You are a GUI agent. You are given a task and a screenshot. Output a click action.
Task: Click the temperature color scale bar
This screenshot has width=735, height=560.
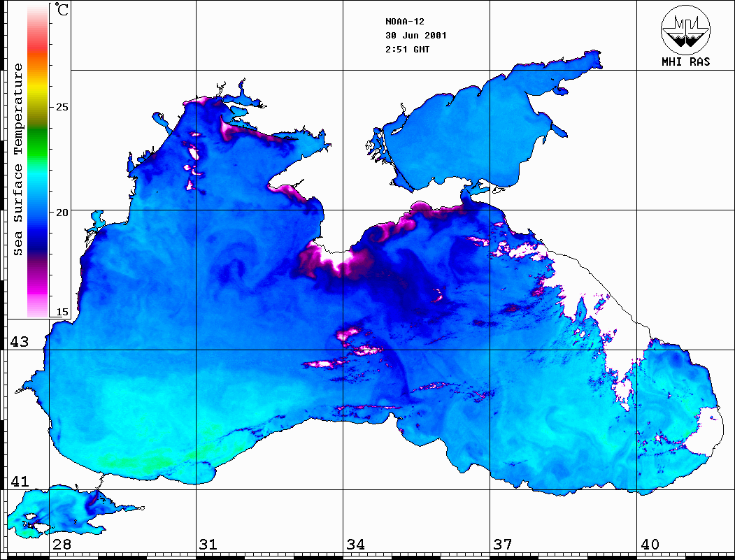[38, 161]
